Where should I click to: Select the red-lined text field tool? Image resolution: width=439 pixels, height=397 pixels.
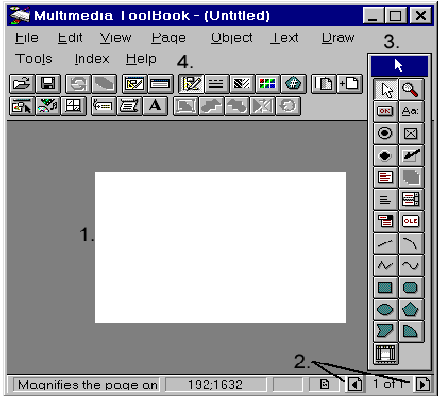pos(386,177)
